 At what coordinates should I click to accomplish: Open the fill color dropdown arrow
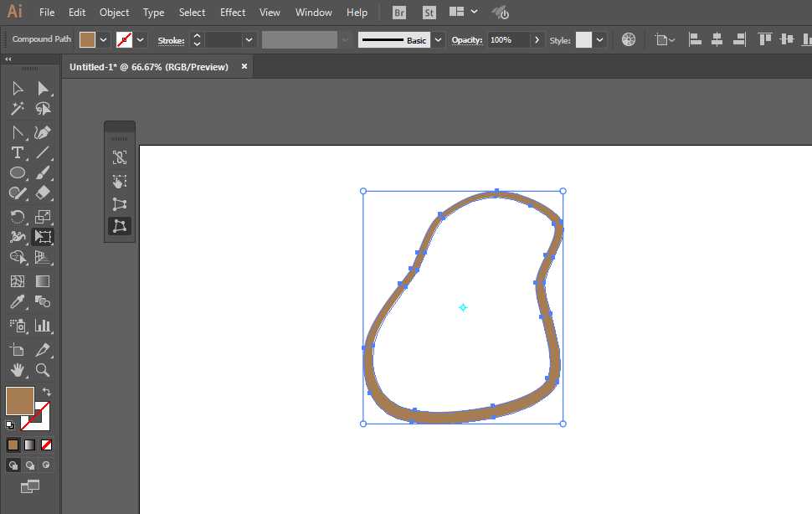[104, 40]
